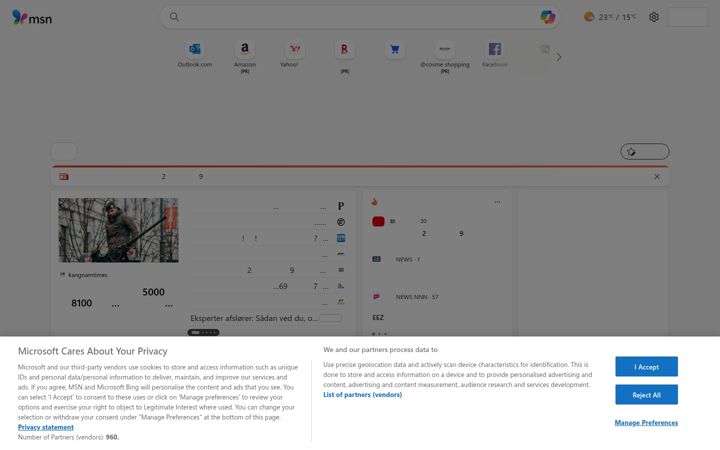Open the man with pole news thumbnail
Viewport: 720px width, 450px height.
(x=118, y=230)
